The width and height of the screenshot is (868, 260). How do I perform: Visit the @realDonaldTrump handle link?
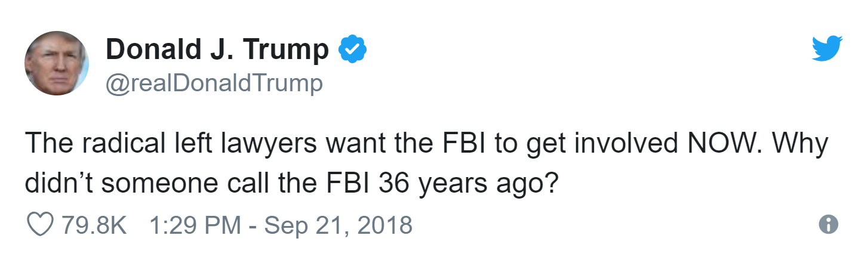pos(214,83)
